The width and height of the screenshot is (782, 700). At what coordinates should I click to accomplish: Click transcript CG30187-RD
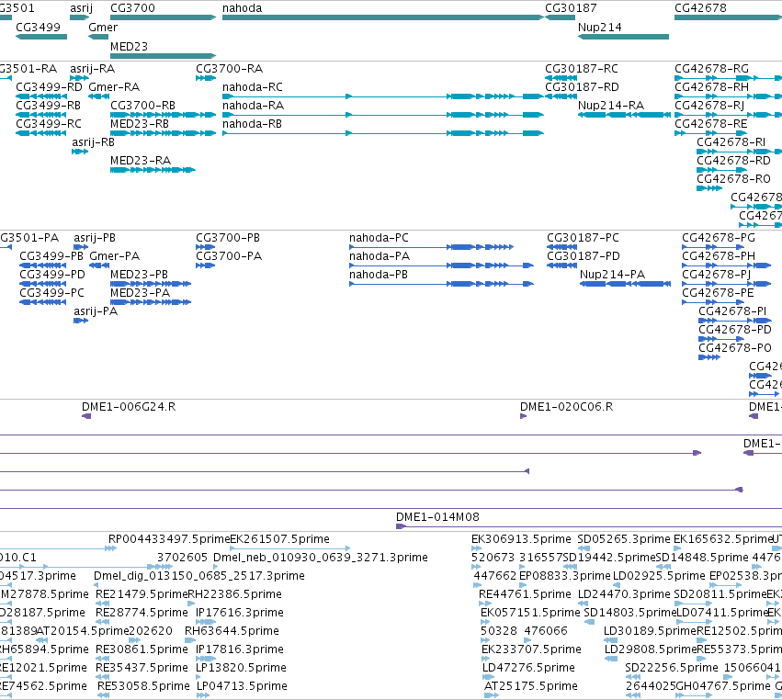[561, 96]
